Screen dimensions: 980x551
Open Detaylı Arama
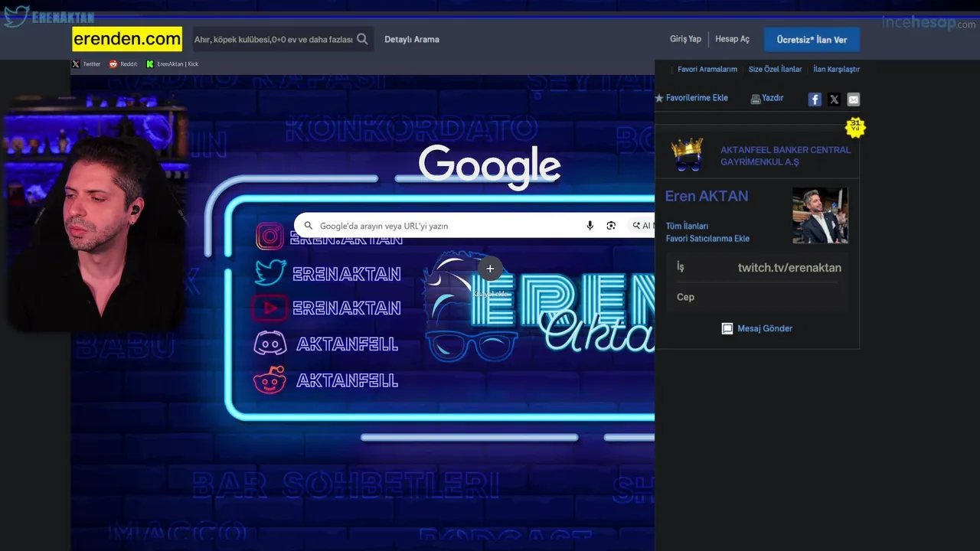412,39
